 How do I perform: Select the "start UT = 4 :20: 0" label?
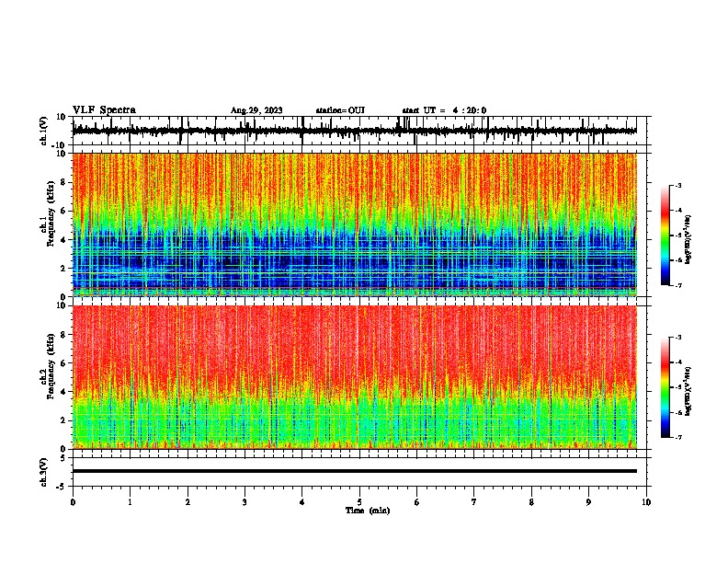tap(444, 110)
